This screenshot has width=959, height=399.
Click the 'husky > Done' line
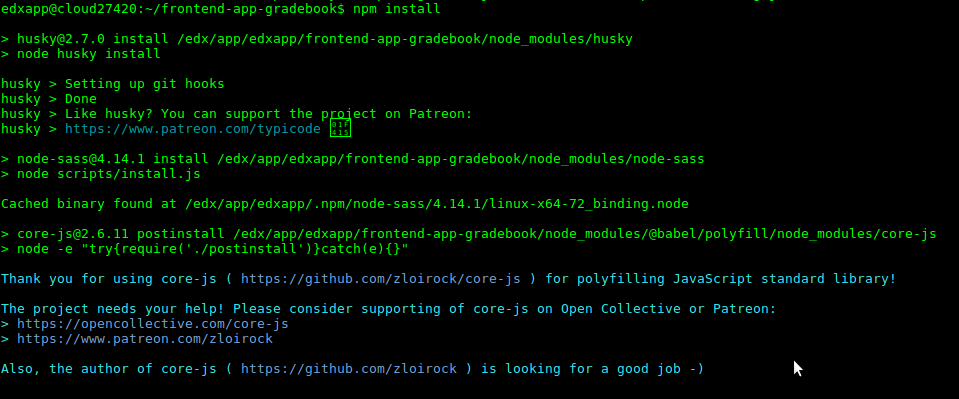[49, 99]
